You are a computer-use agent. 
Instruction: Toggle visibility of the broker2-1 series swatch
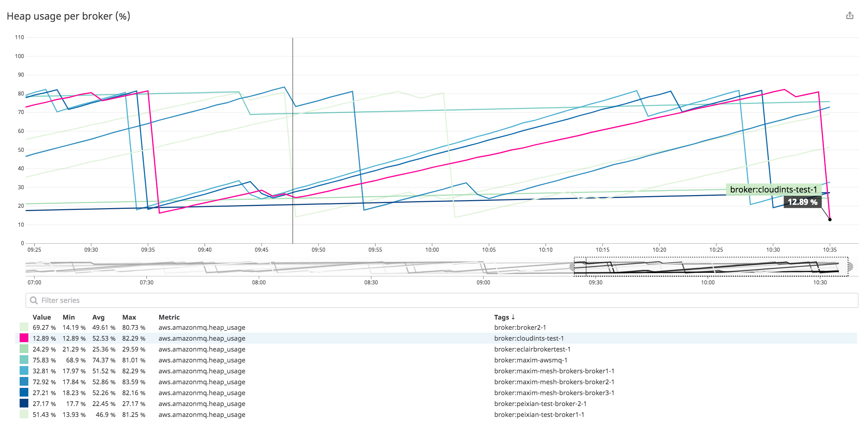pyautogui.click(x=23, y=327)
